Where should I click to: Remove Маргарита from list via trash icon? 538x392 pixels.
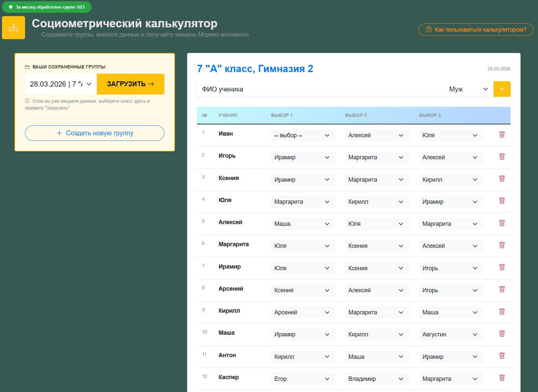click(x=502, y=245)
